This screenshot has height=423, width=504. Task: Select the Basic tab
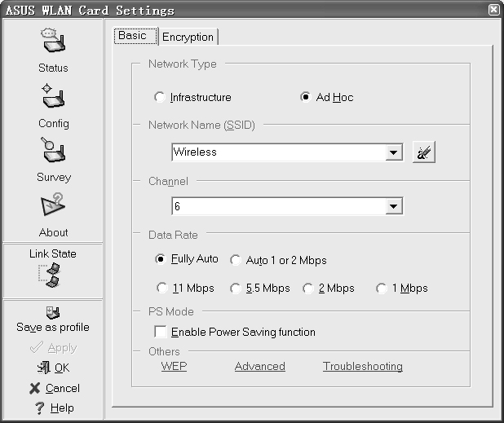(x=132, y=36)
